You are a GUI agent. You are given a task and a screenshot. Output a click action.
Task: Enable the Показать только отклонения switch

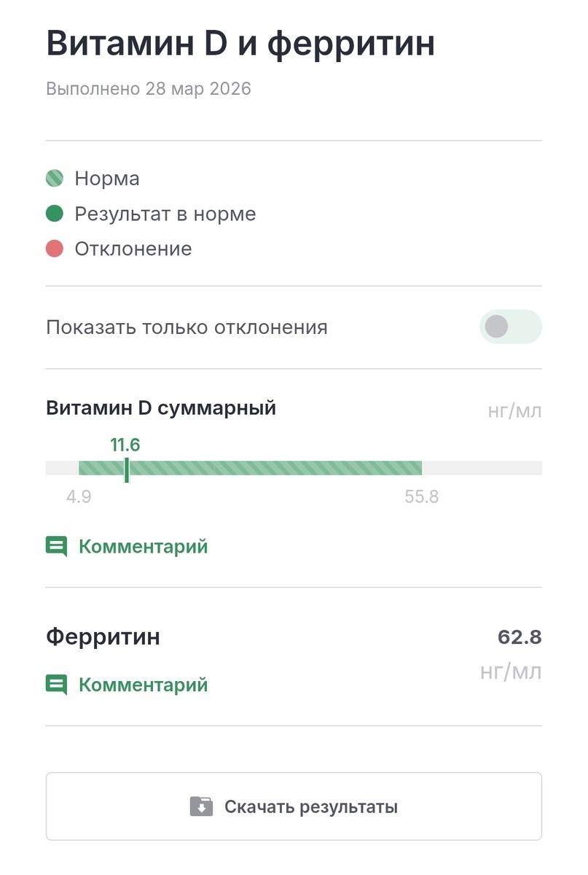(x=510, y=327)
